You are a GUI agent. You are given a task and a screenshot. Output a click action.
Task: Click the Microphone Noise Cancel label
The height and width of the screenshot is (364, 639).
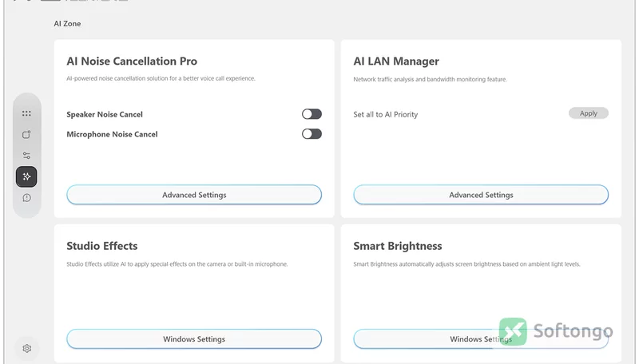[112, 134]
